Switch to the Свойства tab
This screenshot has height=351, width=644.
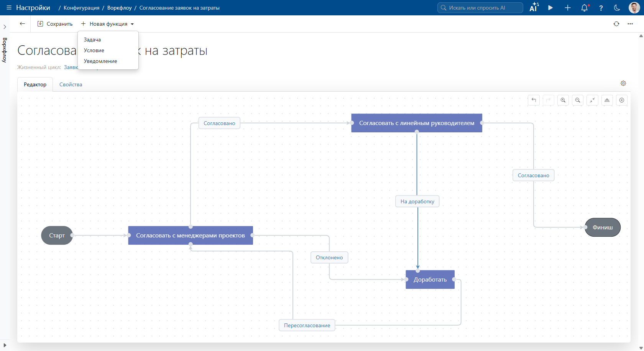(71, 84)
